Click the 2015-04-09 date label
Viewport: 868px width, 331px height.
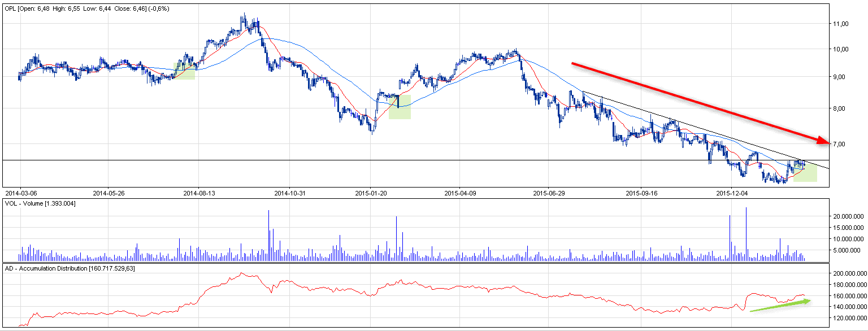tap(460, 193)
